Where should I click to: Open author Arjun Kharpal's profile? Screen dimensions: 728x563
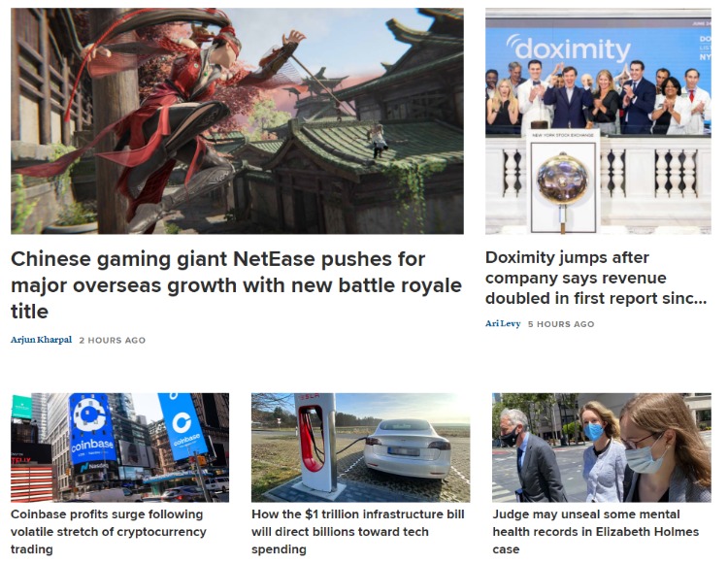click(42, 340)
